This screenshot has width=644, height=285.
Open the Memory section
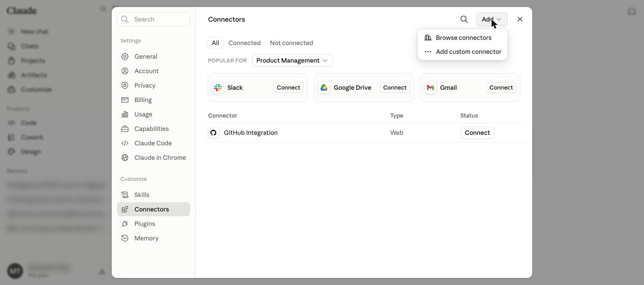pyautogui.click(x=153, y=238)
